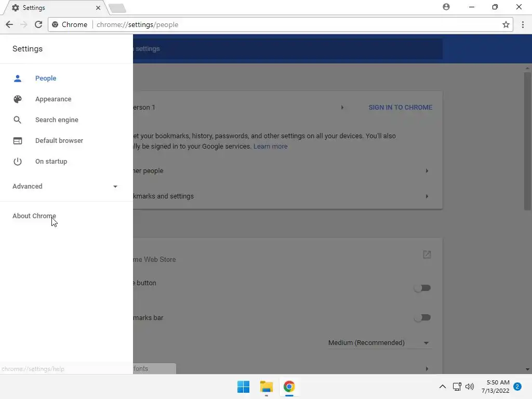Open import bookmarks and settings arrow
The image size is (532, 399).
(427, 196)
